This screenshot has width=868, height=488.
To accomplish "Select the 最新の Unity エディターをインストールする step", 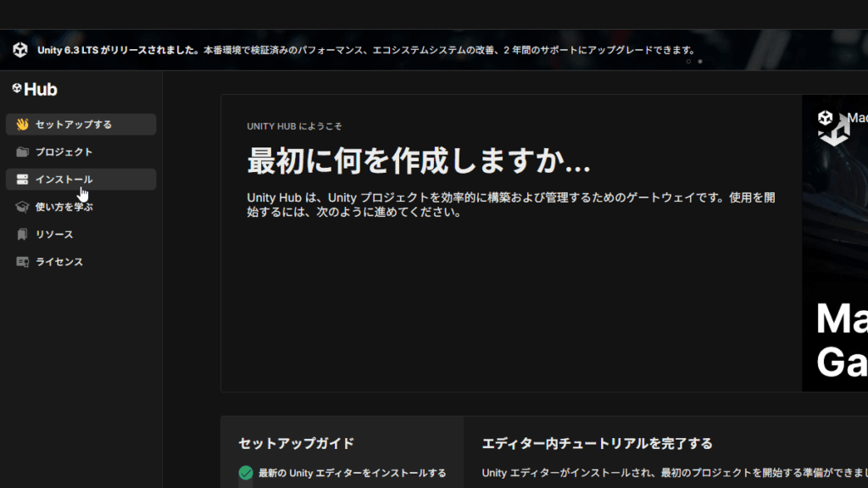I will (x=352, y=473).
